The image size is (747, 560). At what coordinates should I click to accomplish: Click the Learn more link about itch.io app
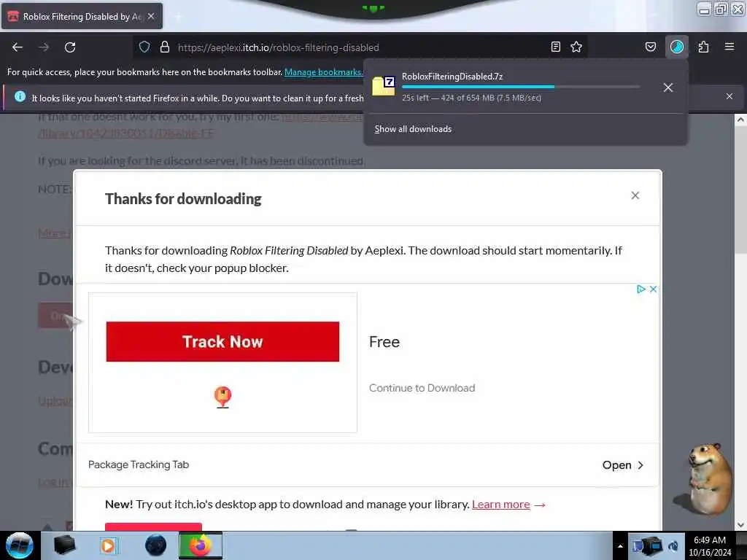(500, 505)
